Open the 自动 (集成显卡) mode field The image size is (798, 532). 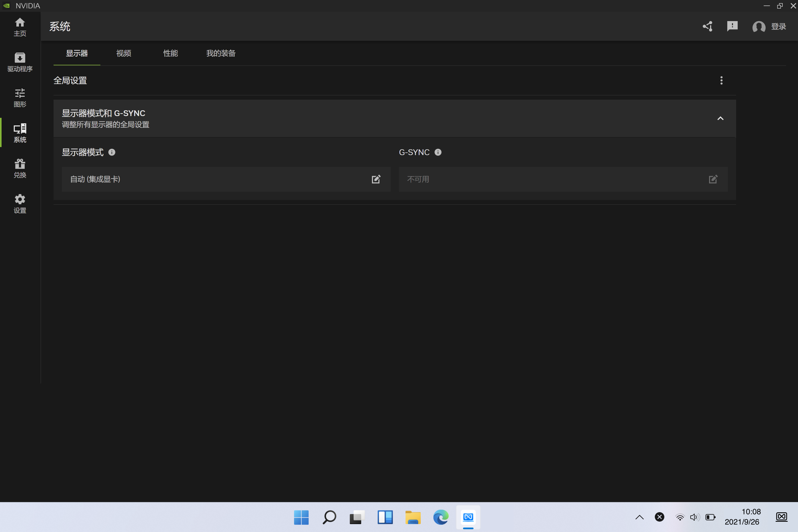click(x=217, y=179)
